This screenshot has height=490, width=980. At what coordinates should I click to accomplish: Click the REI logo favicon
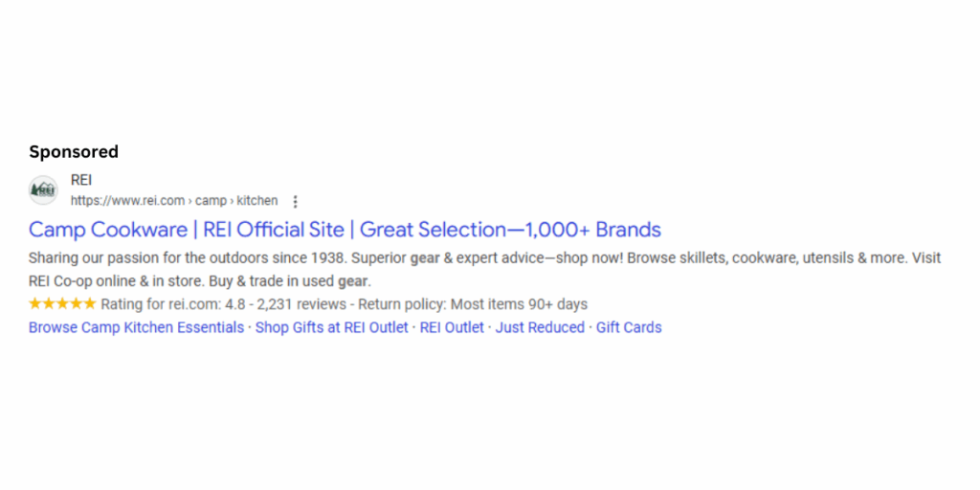coord(43,190)
